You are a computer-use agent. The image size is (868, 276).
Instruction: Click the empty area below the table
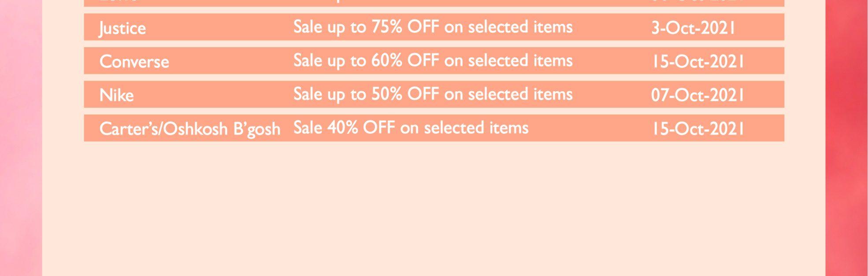[x=434, y=207]
